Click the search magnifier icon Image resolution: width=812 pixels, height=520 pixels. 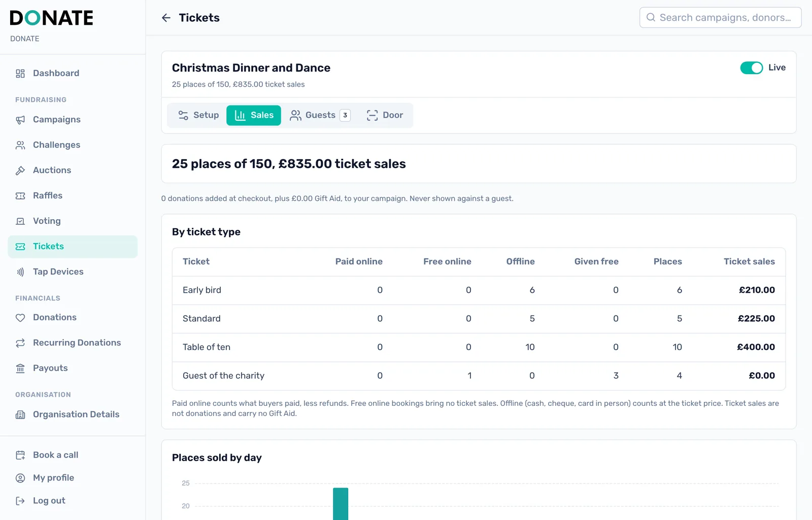651,17
